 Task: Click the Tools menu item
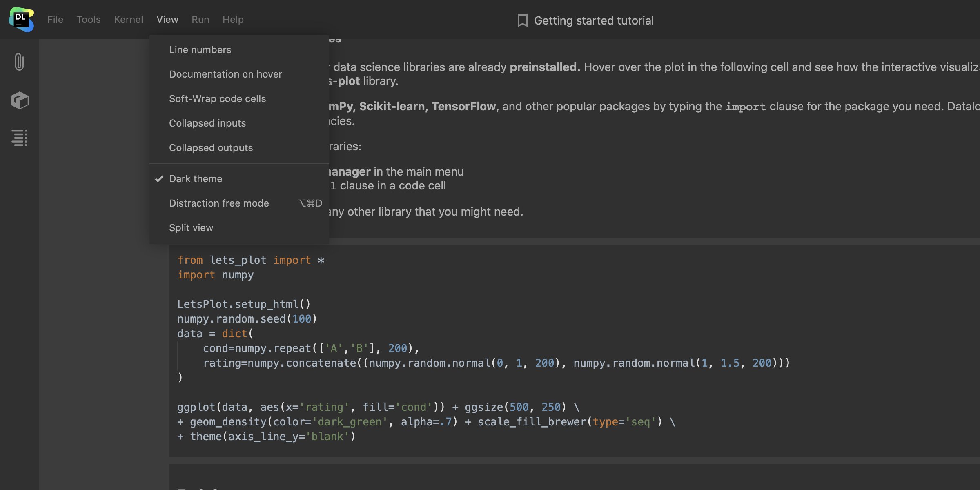[x=88, y=19]
